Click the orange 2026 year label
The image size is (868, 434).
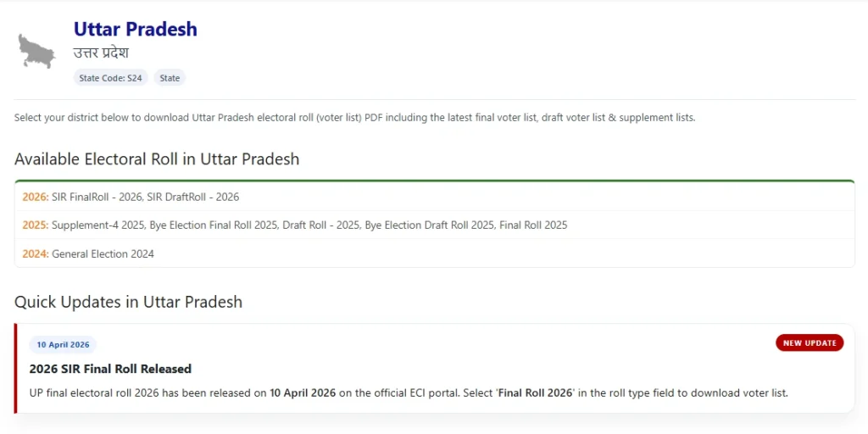click(x=35, y=197)
